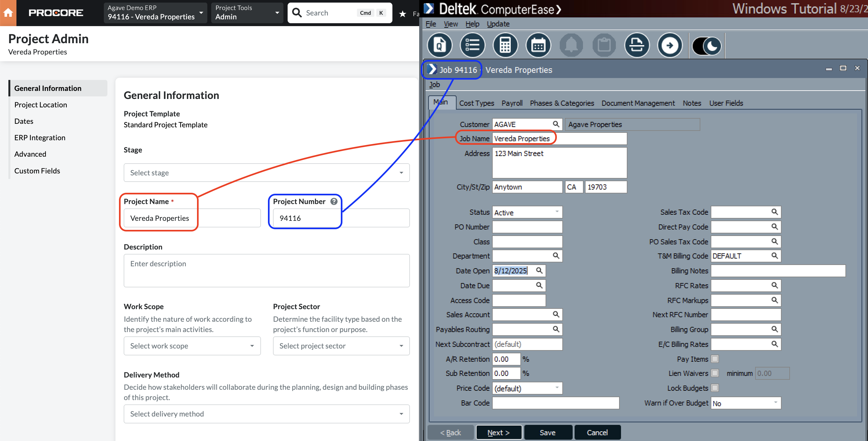Click the Project Number help question icon
Screen dimensions: 868x441
(x=334, y=201)
